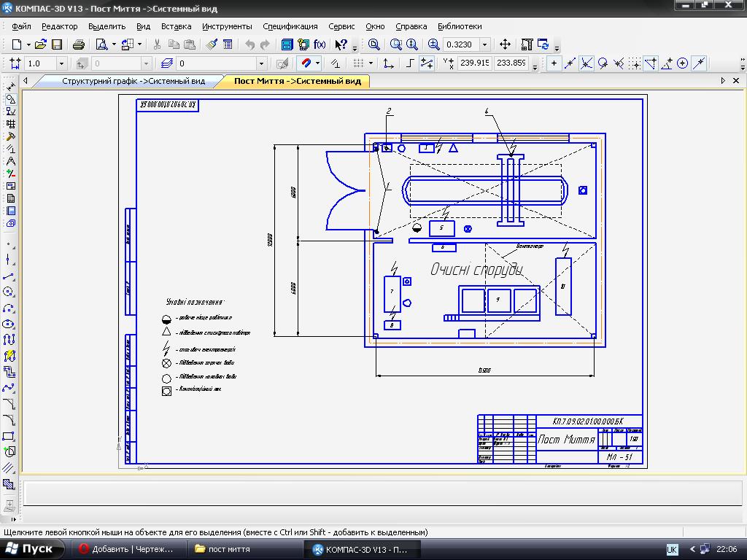The width and height of the screenshot is (747, 560).
Task: Toggle the Point on curve snap
Action: 699,63
